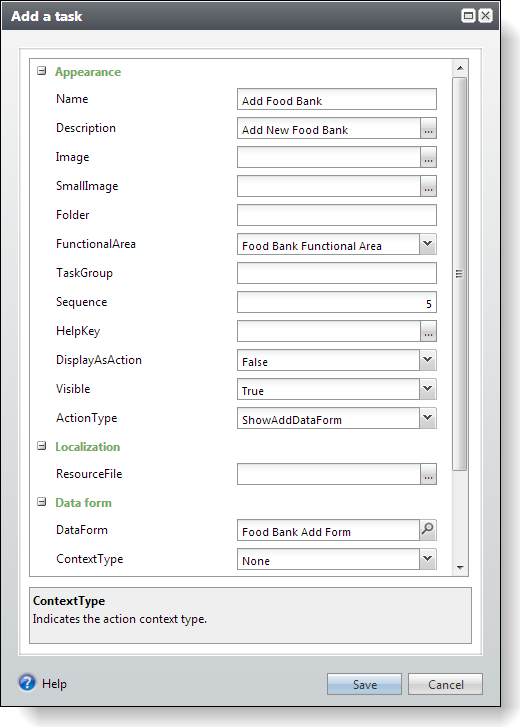Maximize the Add a task dialog
Viewport: 520px width, 727px height.
coord(468,16)
